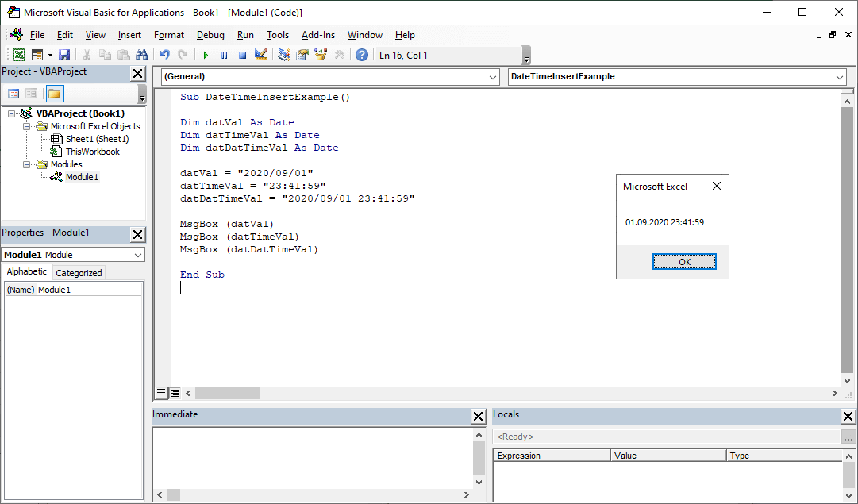Click the Copy icon in the toolbar
This screenshot has height=504, width=858.
click(x=105, y=55)
